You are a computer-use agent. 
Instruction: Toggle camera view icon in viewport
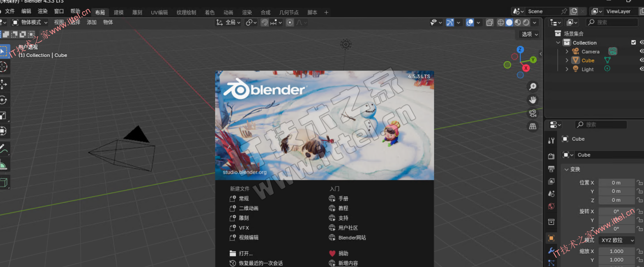tap(533, 113)
